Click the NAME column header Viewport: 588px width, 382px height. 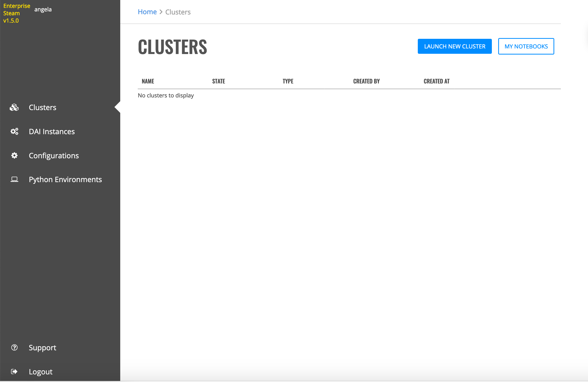tap(148, 81)
